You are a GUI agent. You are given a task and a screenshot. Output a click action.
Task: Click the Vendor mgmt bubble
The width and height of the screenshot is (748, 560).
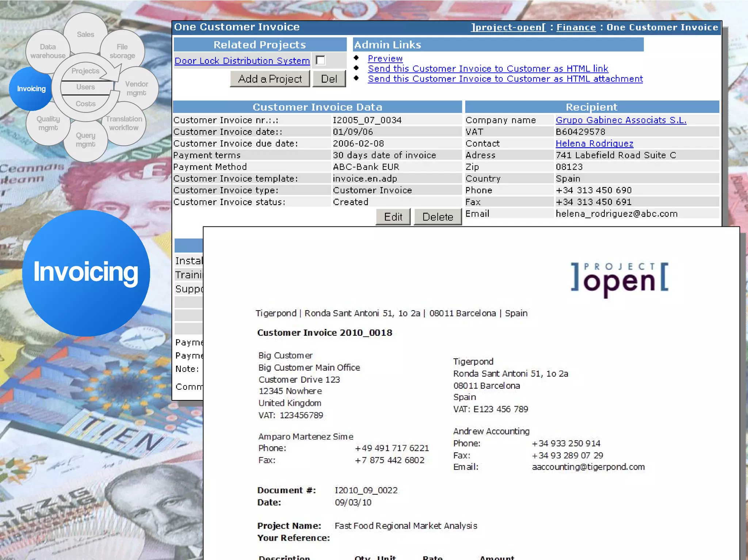coord(137,88)
